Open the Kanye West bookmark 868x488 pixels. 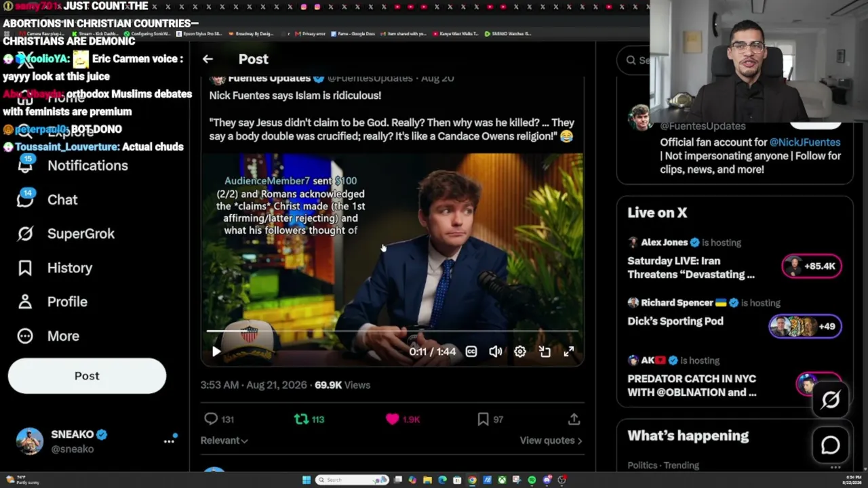(x=456, y=33)
